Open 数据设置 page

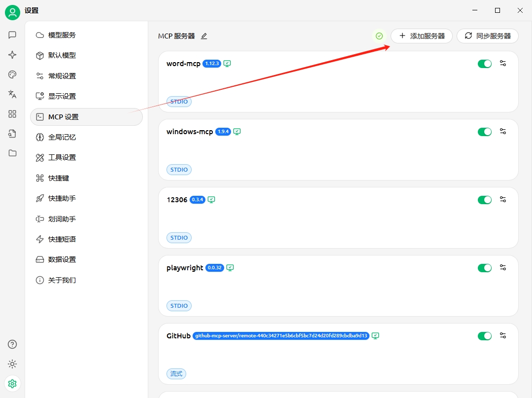coord(87,260)
